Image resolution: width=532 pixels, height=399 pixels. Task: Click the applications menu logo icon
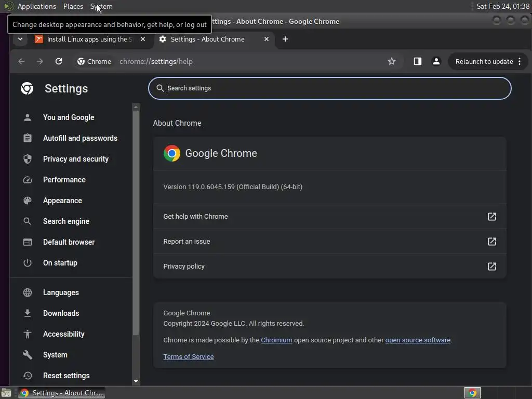point(8,6)
